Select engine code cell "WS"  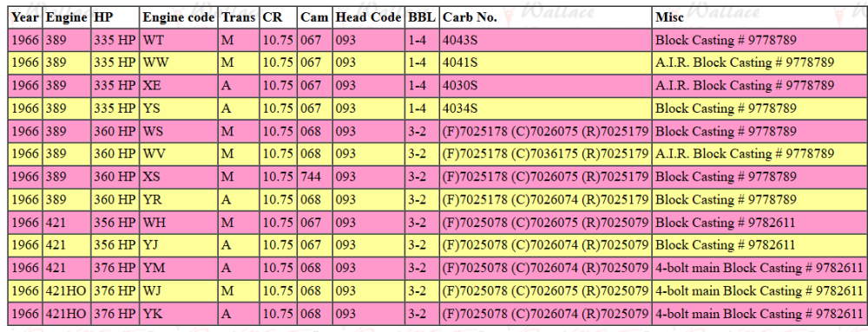[179, 132]
